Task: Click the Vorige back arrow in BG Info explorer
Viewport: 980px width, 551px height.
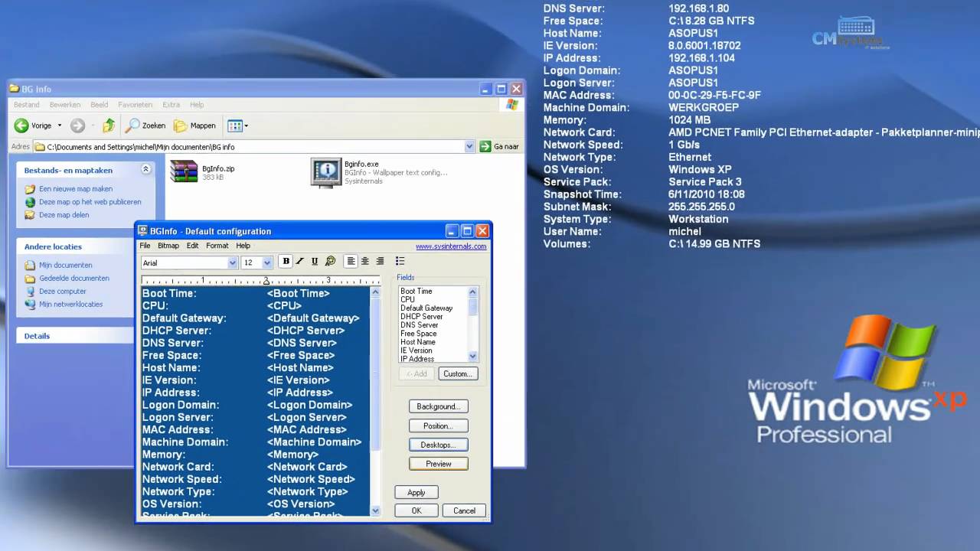Action: 21,126
